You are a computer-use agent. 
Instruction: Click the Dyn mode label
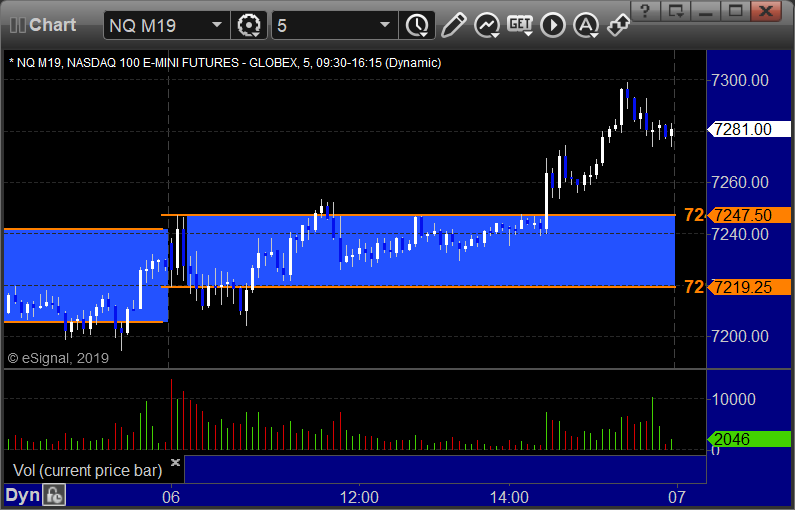point(22,495)
